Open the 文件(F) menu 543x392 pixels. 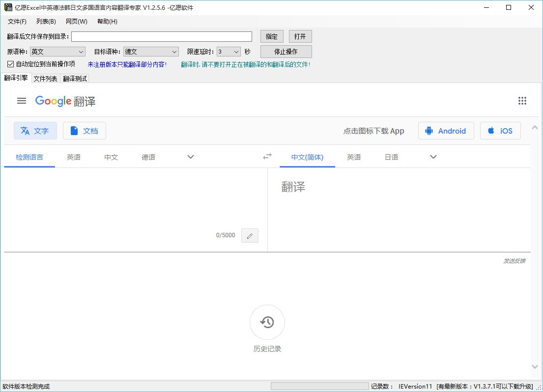point(17,22)
